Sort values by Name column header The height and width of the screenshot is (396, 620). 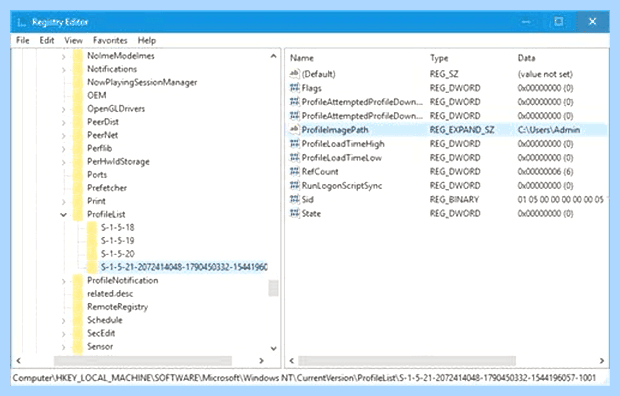[302, 58]
